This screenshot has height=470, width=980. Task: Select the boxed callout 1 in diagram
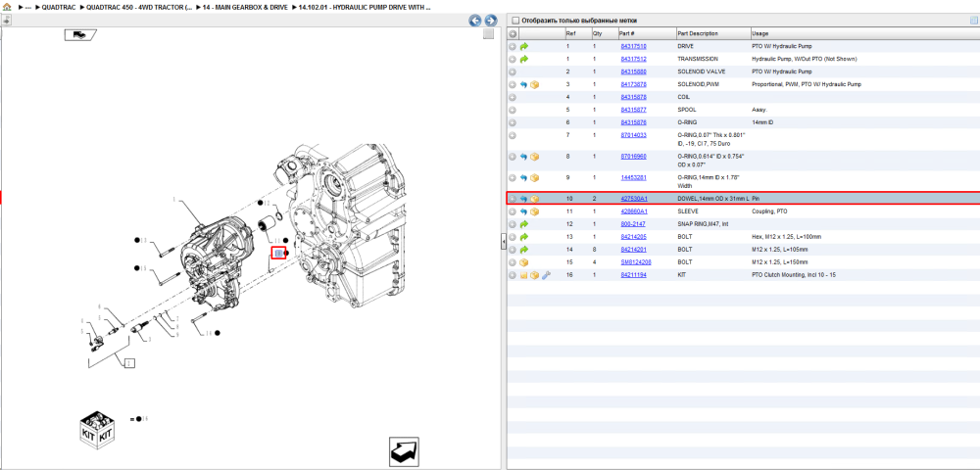(x=128, y=362)
